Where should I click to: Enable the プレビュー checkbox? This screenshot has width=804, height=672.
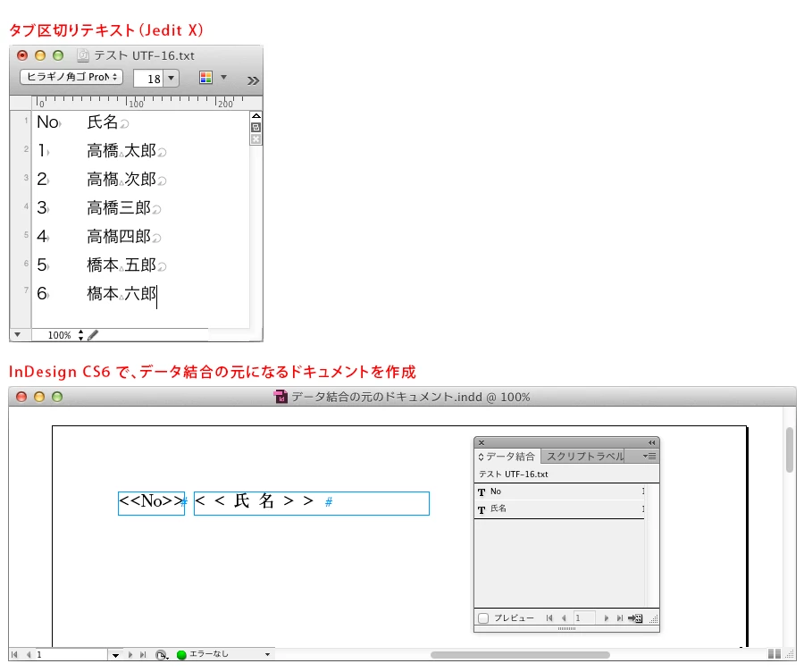point(483,618)
